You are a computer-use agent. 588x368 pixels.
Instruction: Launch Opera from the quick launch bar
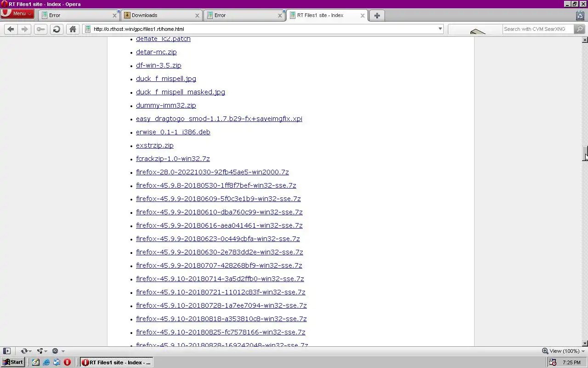[67, 362]
